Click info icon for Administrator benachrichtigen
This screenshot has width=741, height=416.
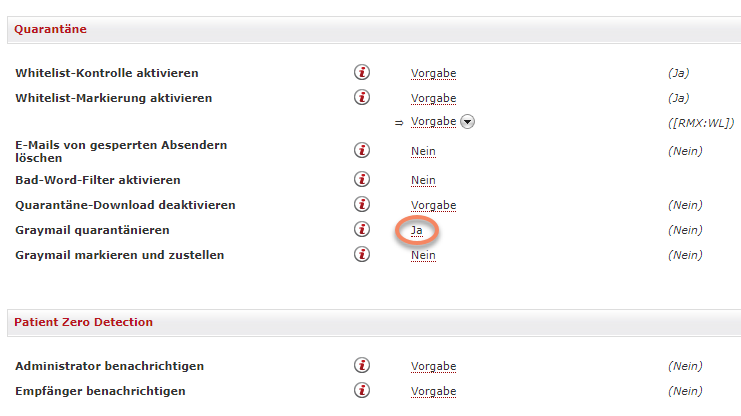(x=362, y=366)
